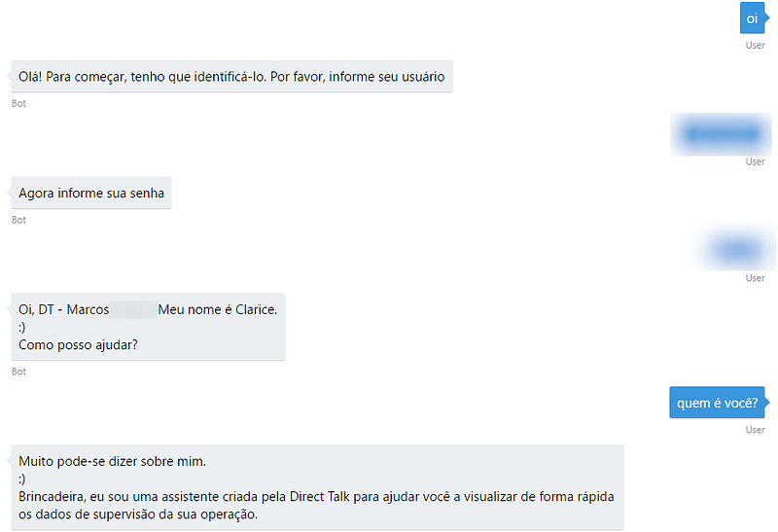This screenshot has height=532, width=778.
Task: Click the 'Bot' label under the senha message
Action: click(18, 220)
